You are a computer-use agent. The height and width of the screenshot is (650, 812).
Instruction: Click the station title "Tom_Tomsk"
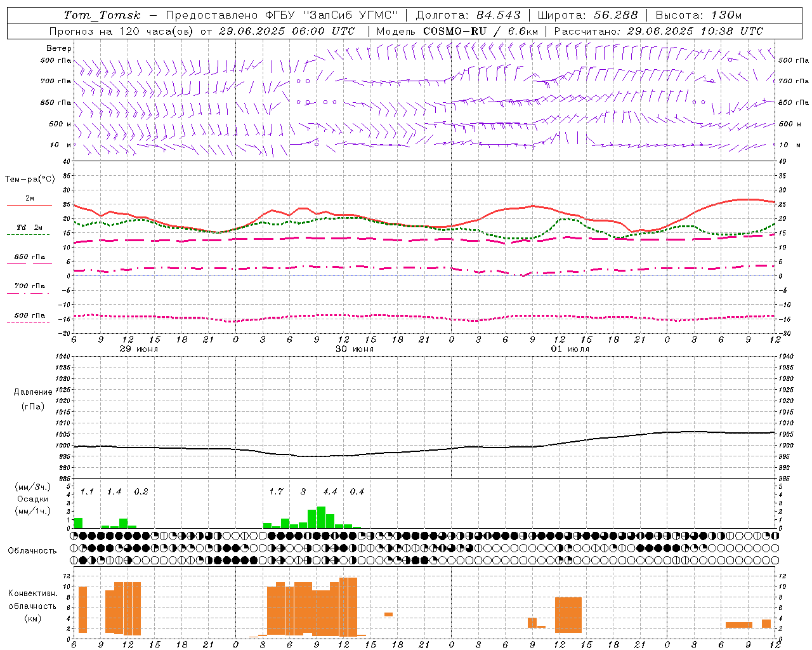point(102,15)
